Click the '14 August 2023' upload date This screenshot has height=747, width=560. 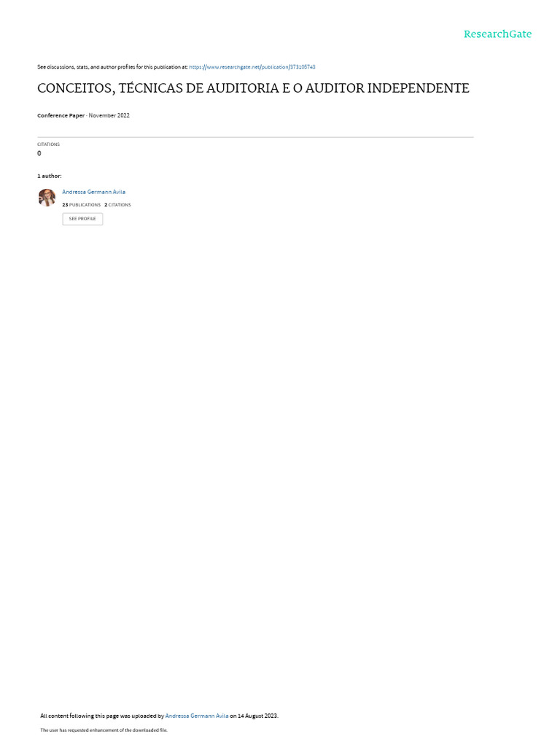point(257,716)
